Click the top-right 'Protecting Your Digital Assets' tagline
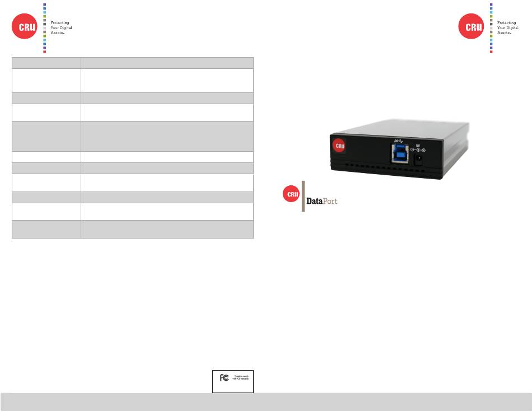The image size is (532, 411). (507, 28)
